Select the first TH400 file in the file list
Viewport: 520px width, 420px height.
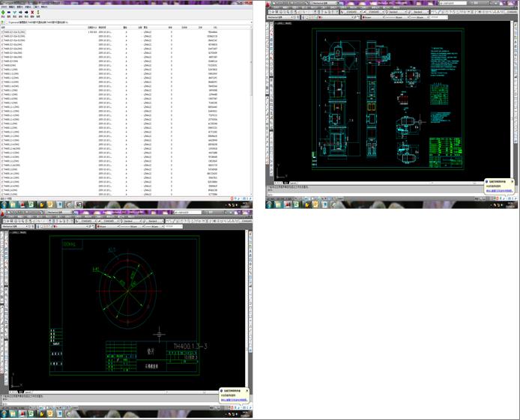point(13,32)
